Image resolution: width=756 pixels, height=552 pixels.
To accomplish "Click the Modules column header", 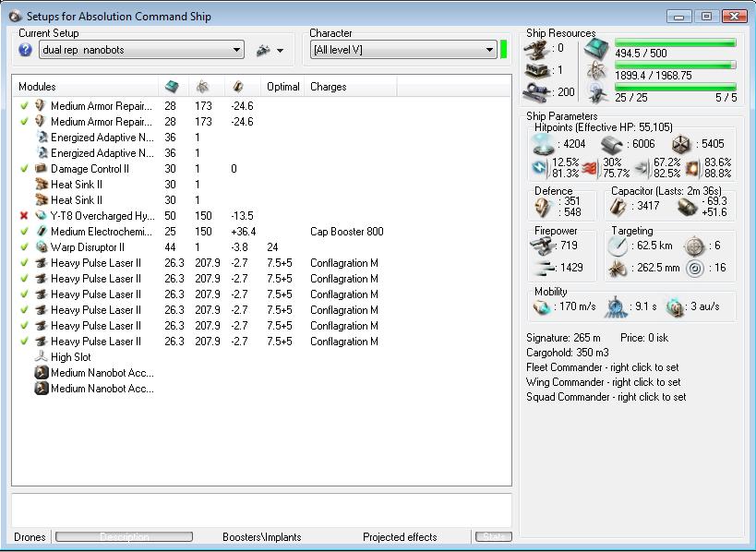I will (x=85, y=87).
